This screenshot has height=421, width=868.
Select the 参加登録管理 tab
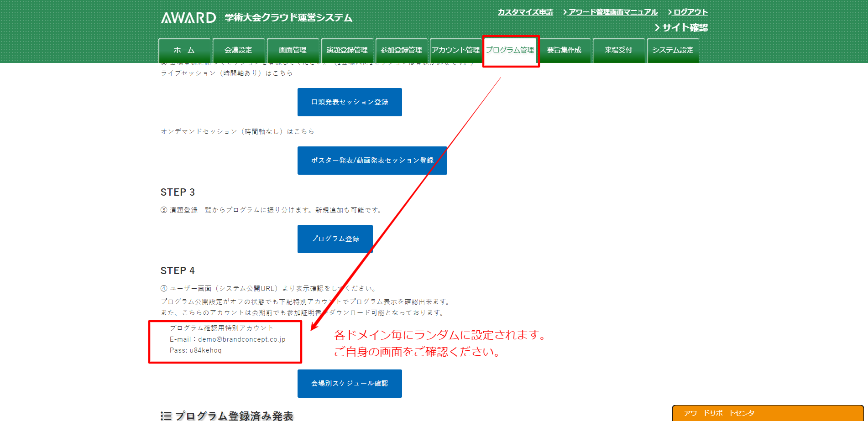point(402,50)
